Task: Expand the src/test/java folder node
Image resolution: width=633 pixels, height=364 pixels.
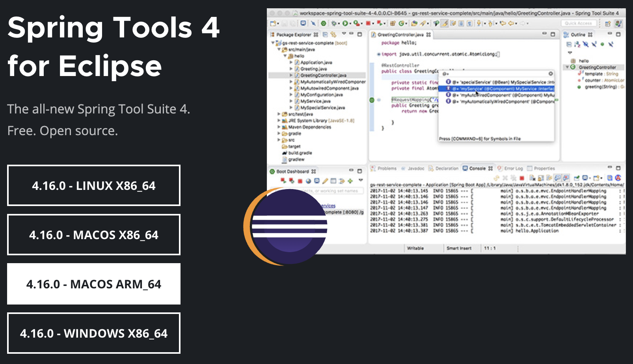Action: click(x=279, y=114)
